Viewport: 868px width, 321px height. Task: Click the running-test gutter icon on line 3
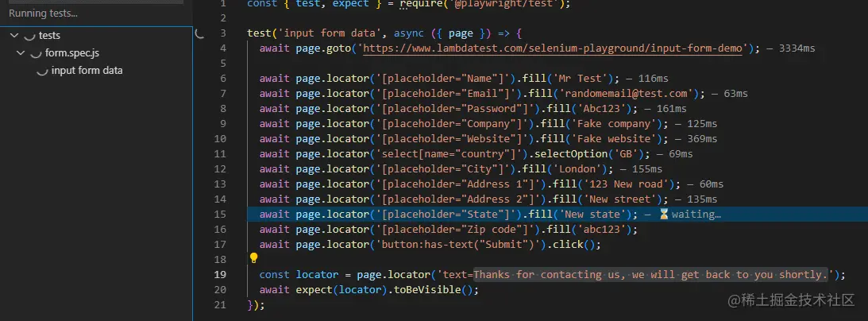tap(200, 33)
